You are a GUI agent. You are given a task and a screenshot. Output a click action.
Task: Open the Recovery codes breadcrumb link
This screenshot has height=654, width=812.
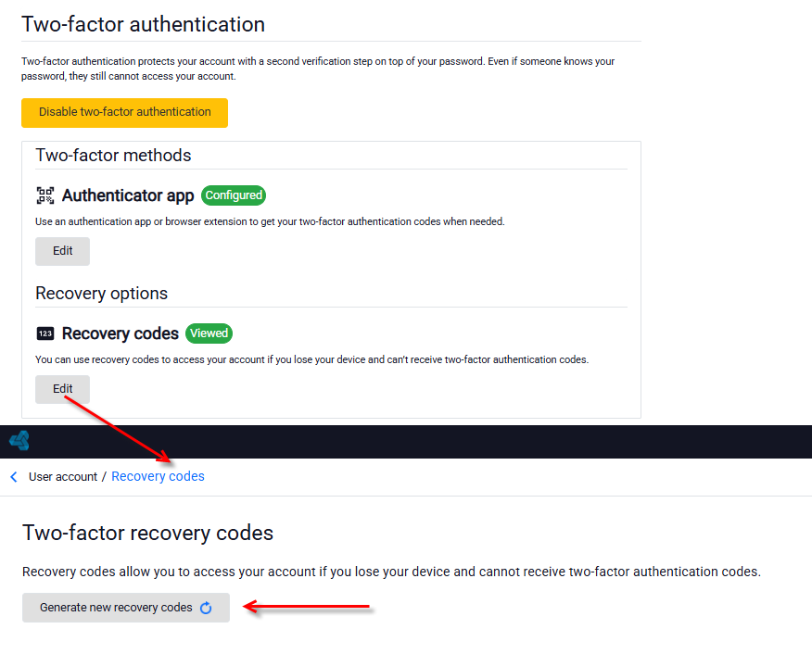point(158,476)
